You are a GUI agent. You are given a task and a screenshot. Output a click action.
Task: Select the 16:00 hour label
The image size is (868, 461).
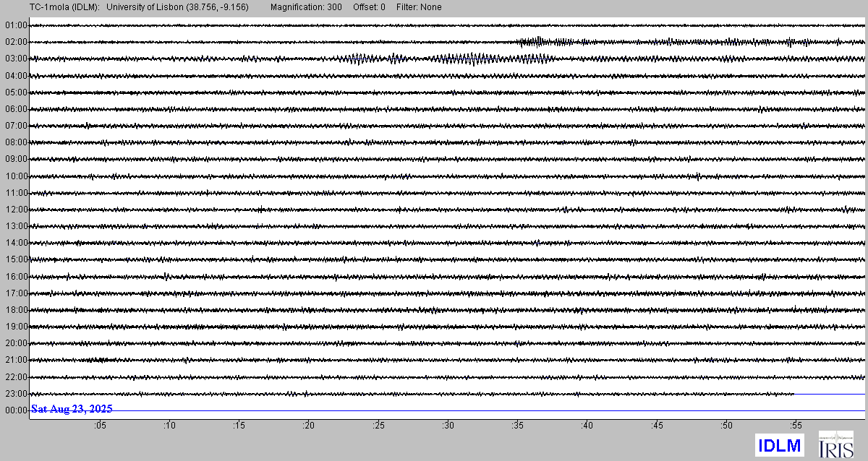[x=15, y=277]
